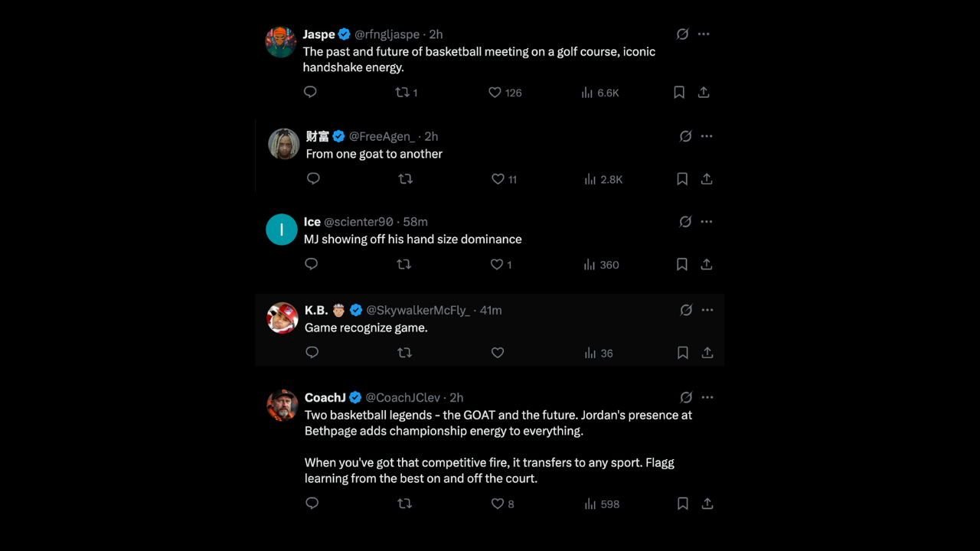This screenshot has height=551, width=980.
Task: Share Jaspe's tweet via share icon
Action: 704,93
